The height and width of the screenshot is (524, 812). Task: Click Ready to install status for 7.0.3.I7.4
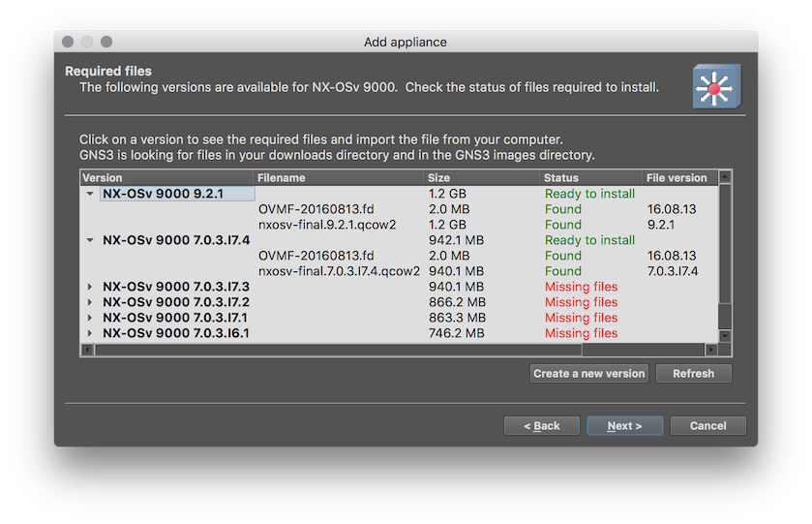(x=589, y=240)
